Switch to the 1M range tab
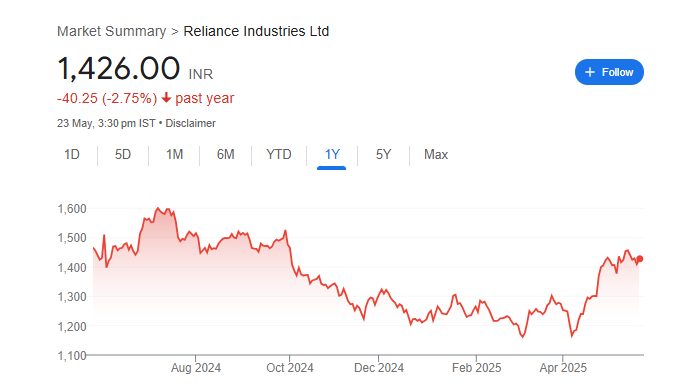The width and height of the screenshot is (689, 389). pyautogui.click(x=174, y=155)
